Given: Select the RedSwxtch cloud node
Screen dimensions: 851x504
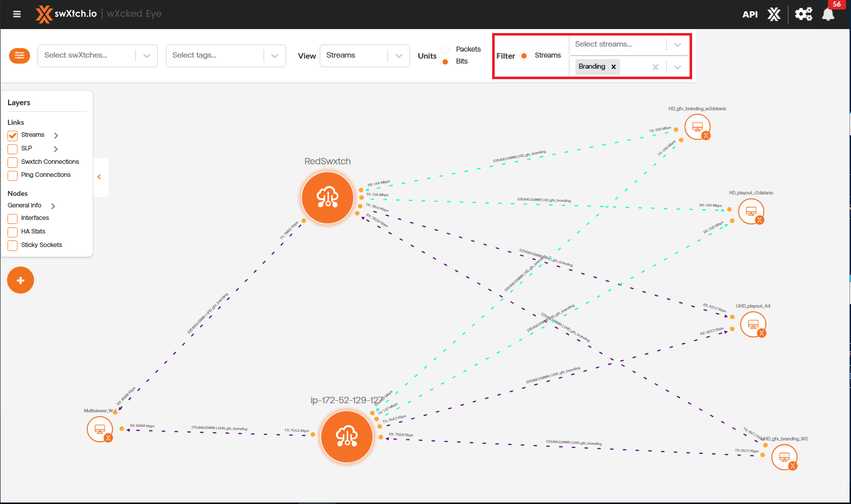Looking at the screenshot, I should [x=328, y=198].
